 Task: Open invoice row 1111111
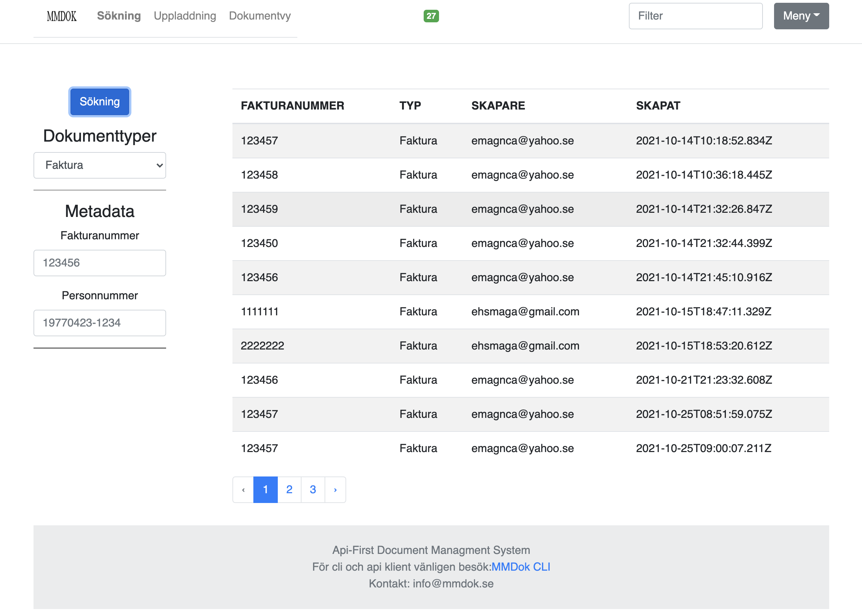530,312
